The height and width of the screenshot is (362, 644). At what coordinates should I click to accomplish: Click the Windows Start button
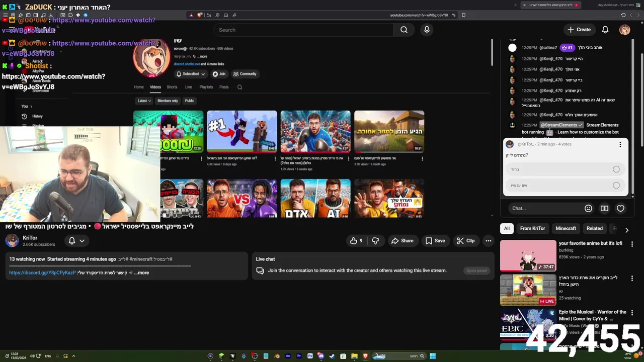(433, 356)
